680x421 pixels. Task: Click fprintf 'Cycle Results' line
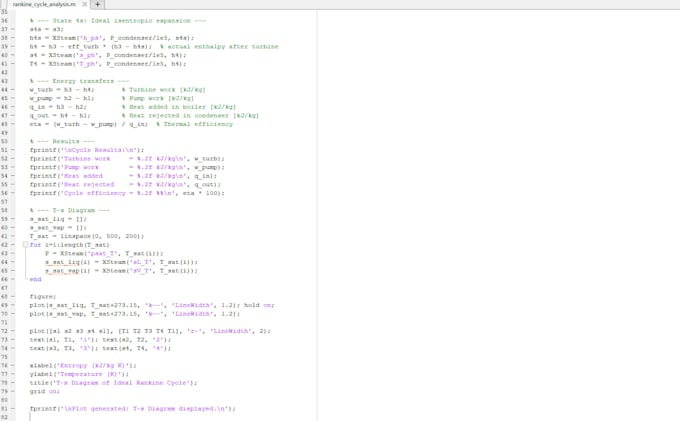click(87, 150)
